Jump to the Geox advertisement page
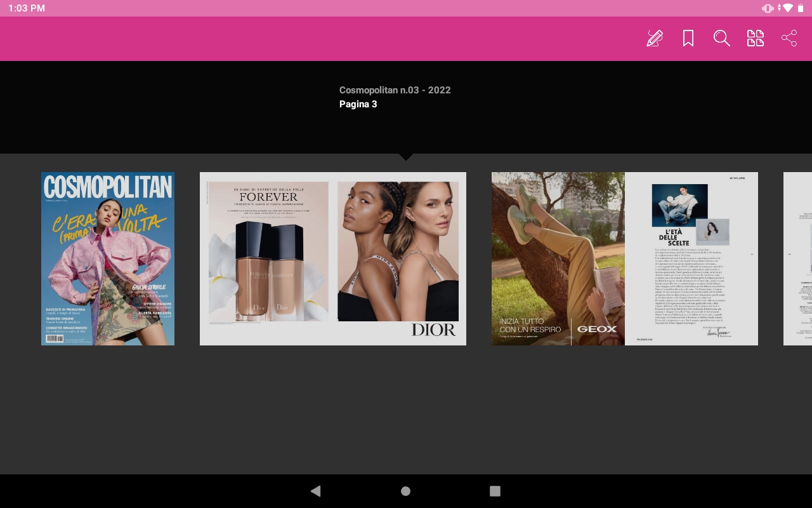This screenshot has height=508, width=812. click(558, 258)
